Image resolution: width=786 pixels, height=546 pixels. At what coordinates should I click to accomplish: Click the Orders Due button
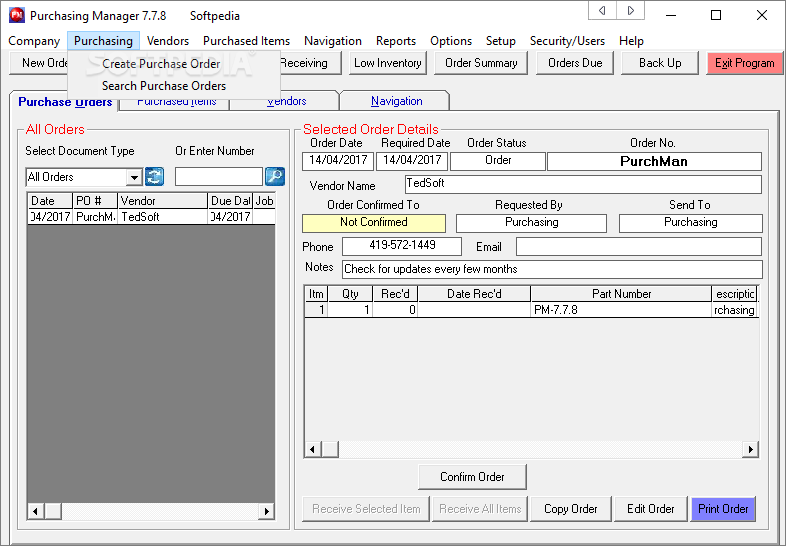click(574, 63)
